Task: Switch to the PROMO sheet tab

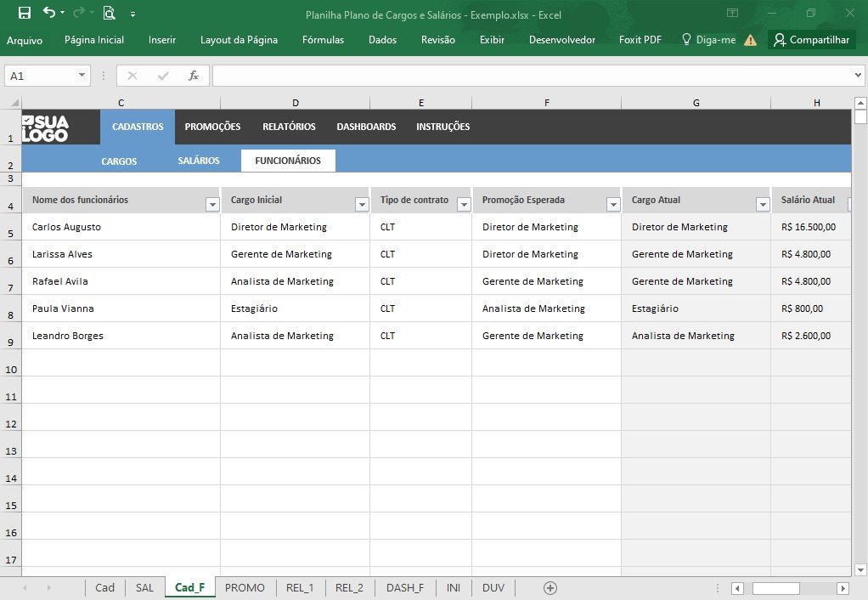Action: (x=245, y=588)
